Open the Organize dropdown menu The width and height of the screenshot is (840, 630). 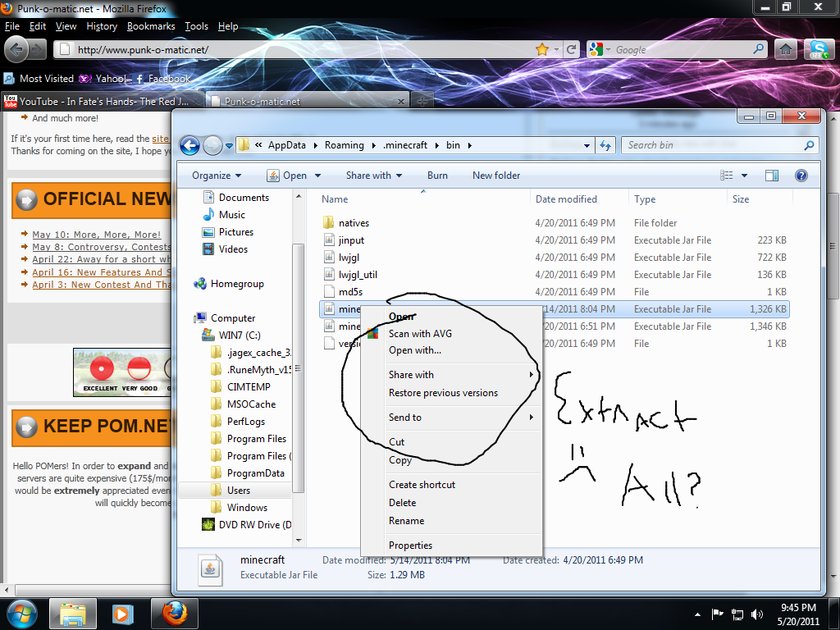pos(217,176)
